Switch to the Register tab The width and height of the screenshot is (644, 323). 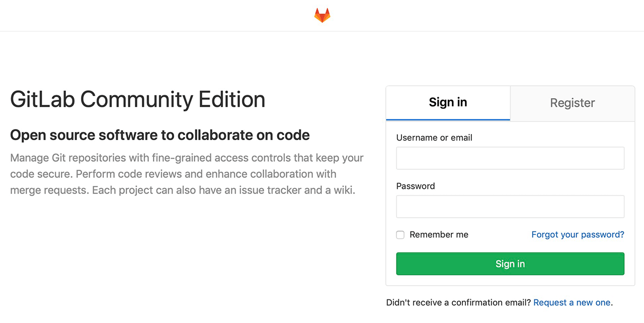tap(572, 103)
